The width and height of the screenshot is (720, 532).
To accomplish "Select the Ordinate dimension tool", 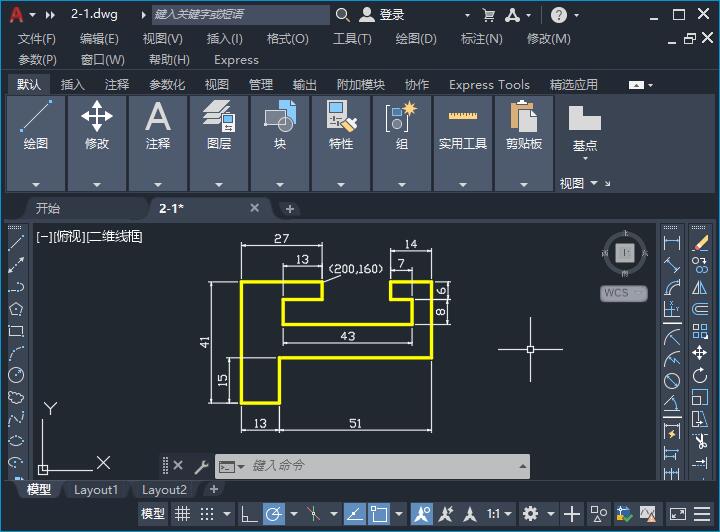I will (x=672, y=309).
